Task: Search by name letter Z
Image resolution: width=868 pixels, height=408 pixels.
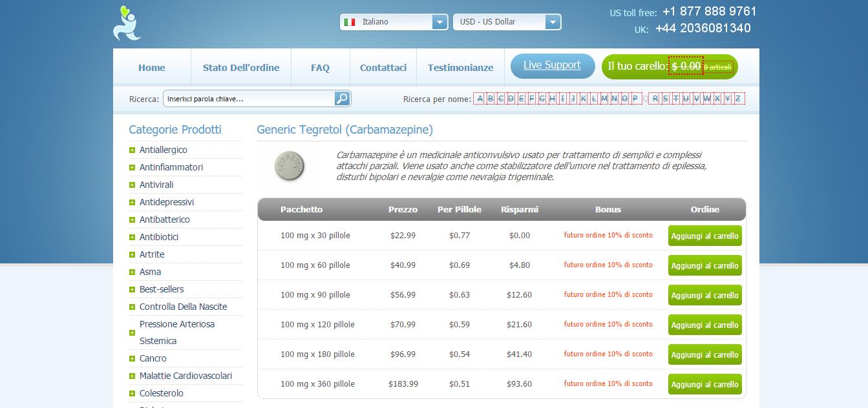Action: coord(738,99)
